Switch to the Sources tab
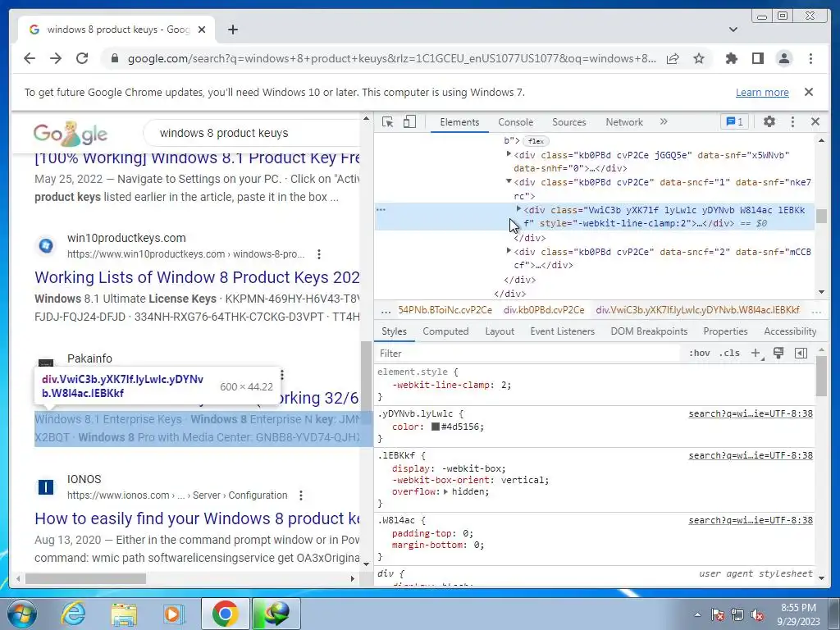840x630 pixels. [569, 122]
